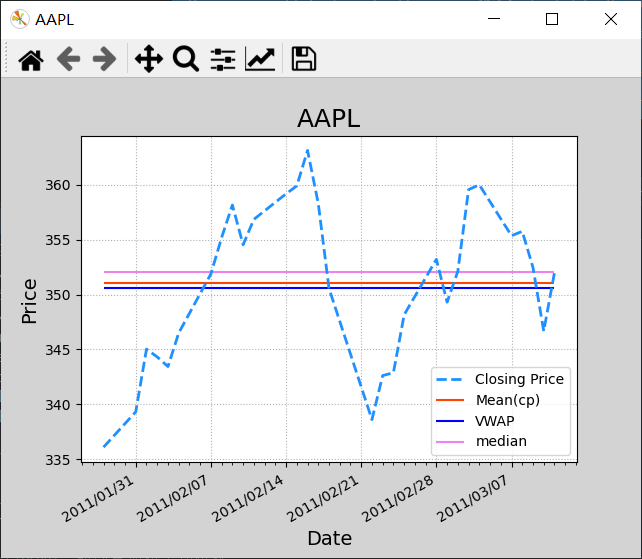Click the 2011/02/21 date tick label
This screenshot has width=642, height=559.
click(323, 498)
